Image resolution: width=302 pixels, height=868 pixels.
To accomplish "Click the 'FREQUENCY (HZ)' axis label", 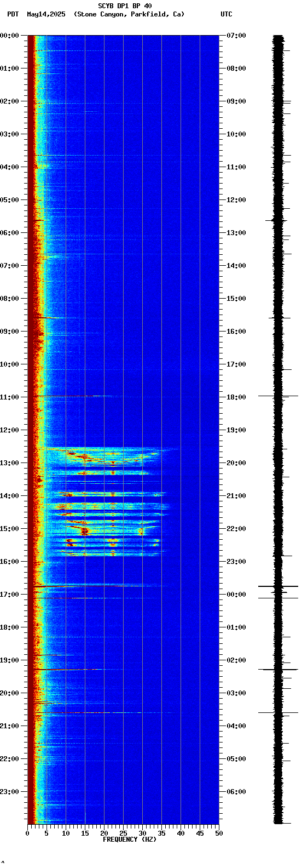I will pos(130,839).
